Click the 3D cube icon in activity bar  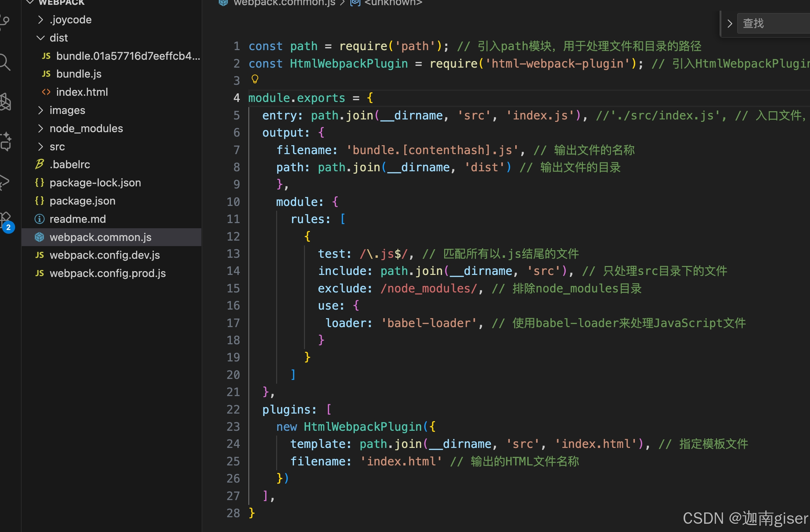tap(5, 102)
